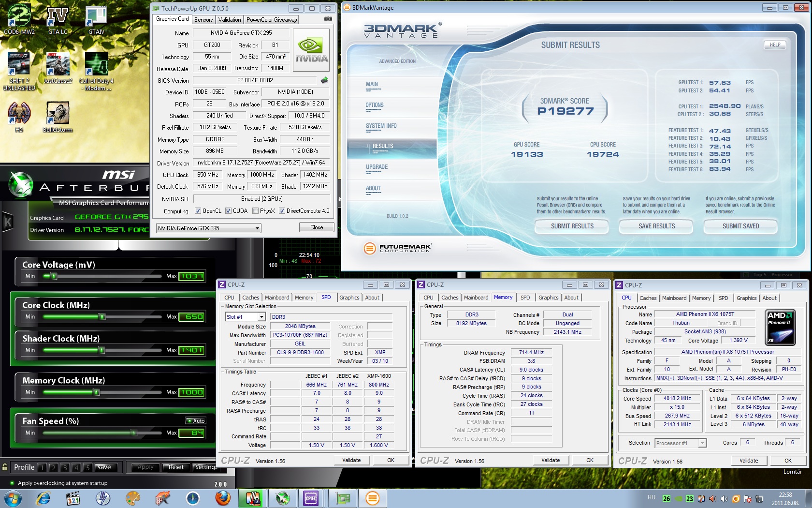Open the Action Center flag tray icon
The image size is (812, 508).
click(747, 499)
